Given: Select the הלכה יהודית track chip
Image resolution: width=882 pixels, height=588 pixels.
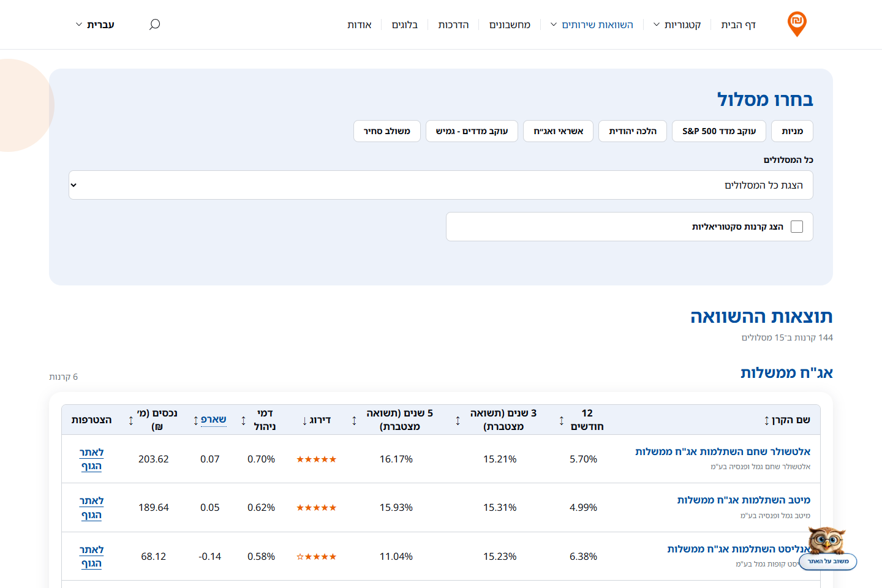Looking at the screenshot, I should click(633, 131).
